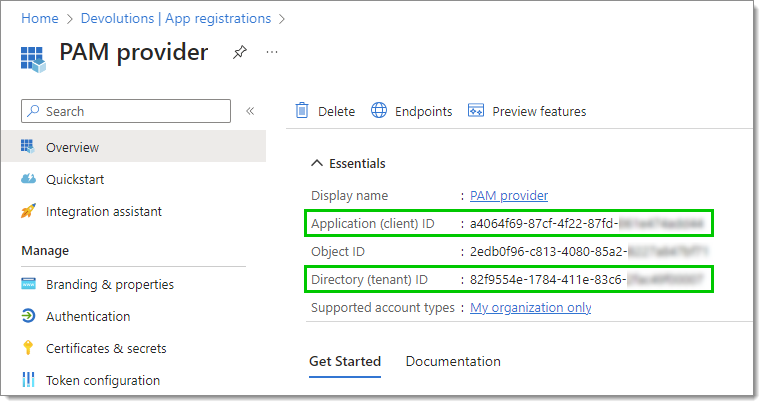Collapse the Essentials section
Screen dimensions: 764x406
(317, 163)
